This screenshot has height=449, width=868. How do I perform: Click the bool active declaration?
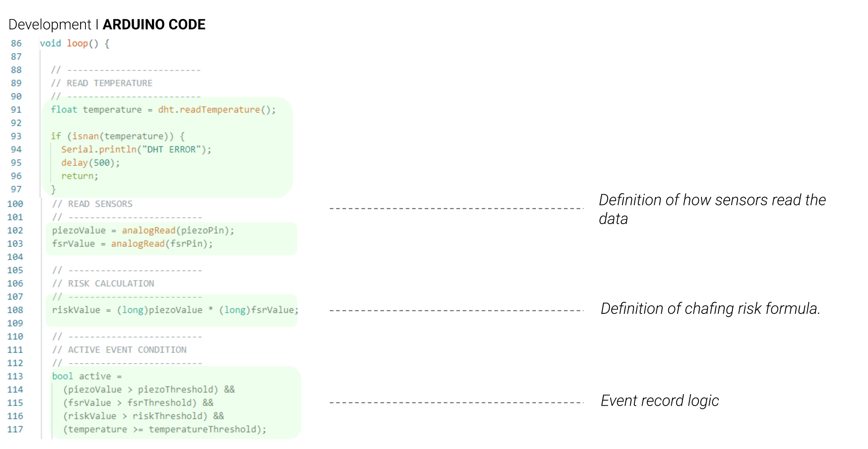(x=87, y=376)
